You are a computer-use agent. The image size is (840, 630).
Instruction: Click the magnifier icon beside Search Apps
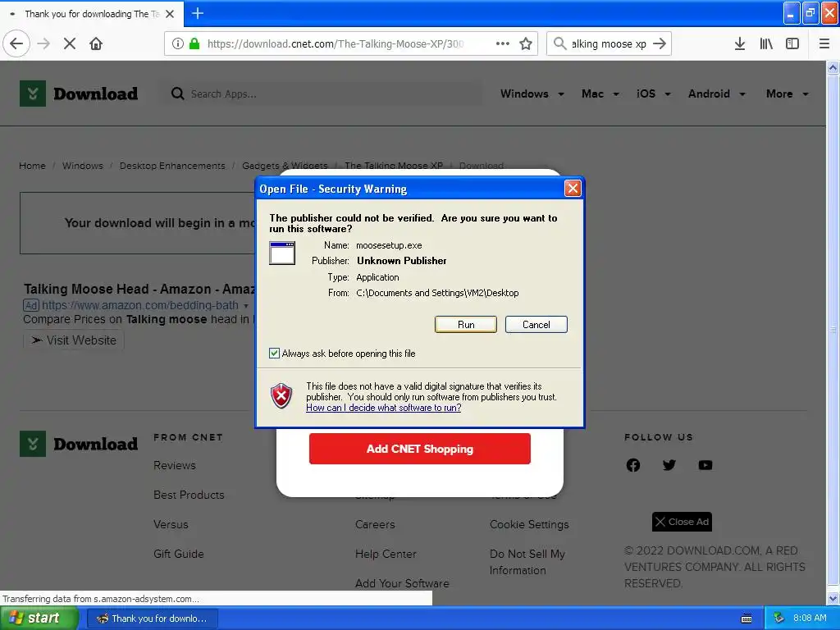(x=177, y=94)
